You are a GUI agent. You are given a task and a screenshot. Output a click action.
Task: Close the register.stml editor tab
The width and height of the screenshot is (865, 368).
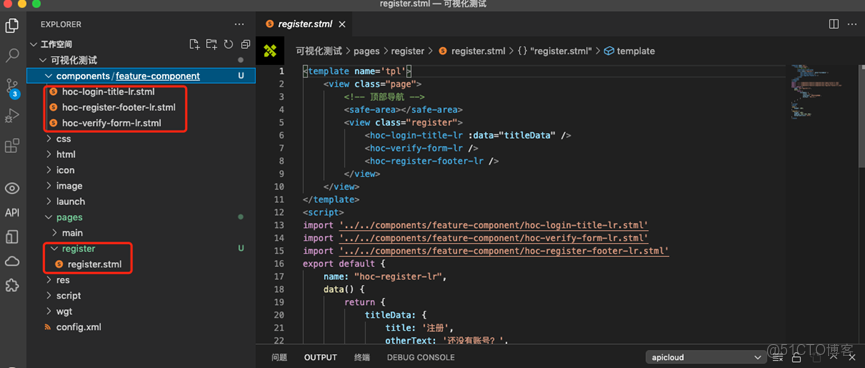coord(342,24)
